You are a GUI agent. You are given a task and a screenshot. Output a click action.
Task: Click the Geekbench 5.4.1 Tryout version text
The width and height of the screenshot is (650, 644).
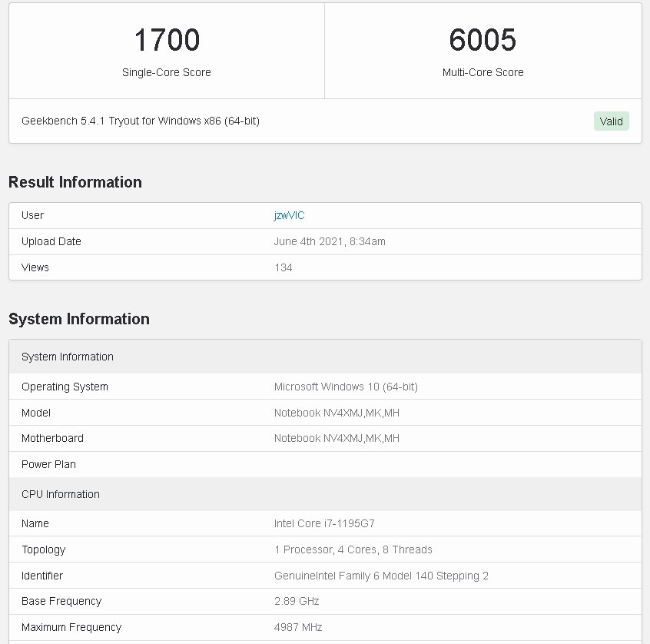tap(141, 121)
